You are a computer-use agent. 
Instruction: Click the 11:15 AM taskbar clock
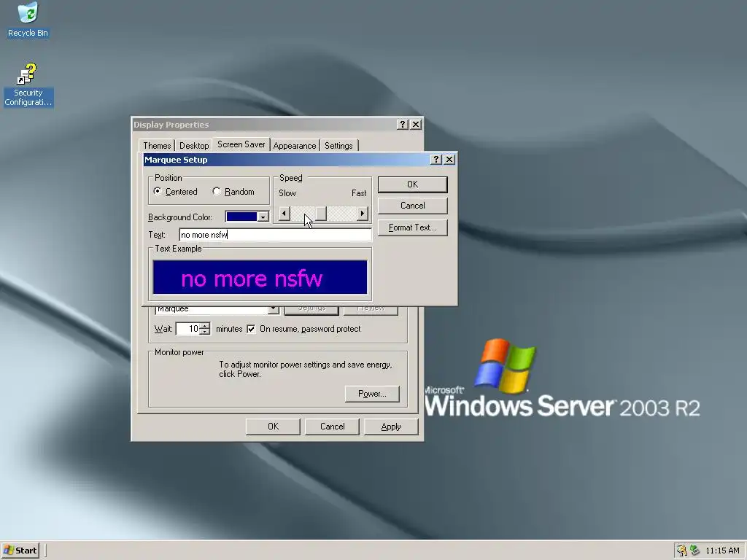pyautogui.click(x=722, y=551)
